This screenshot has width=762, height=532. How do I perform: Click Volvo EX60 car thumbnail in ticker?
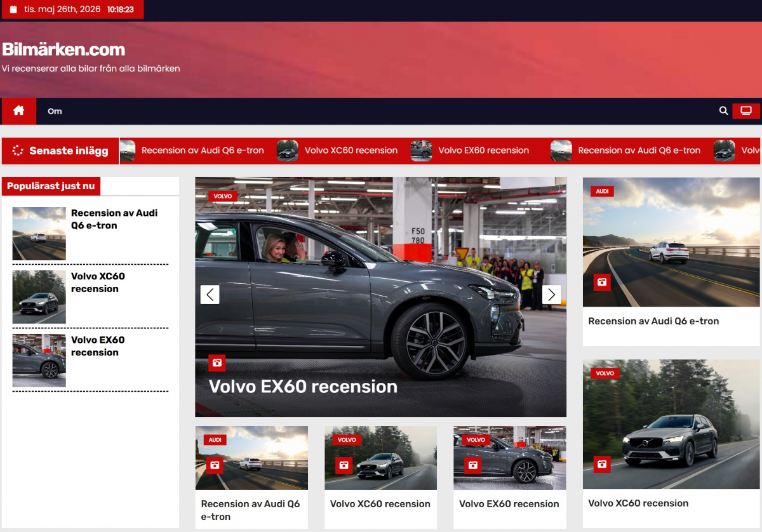click(422, 151)
